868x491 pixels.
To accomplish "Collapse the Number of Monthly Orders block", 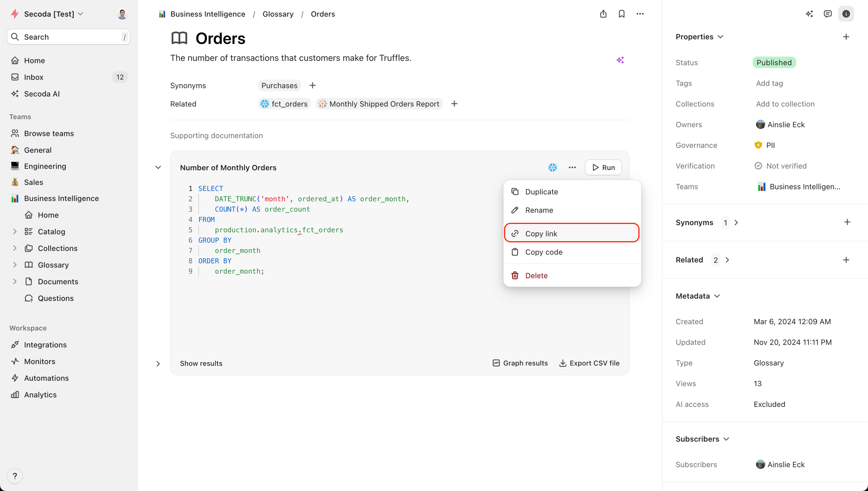I will coord(158,167).
